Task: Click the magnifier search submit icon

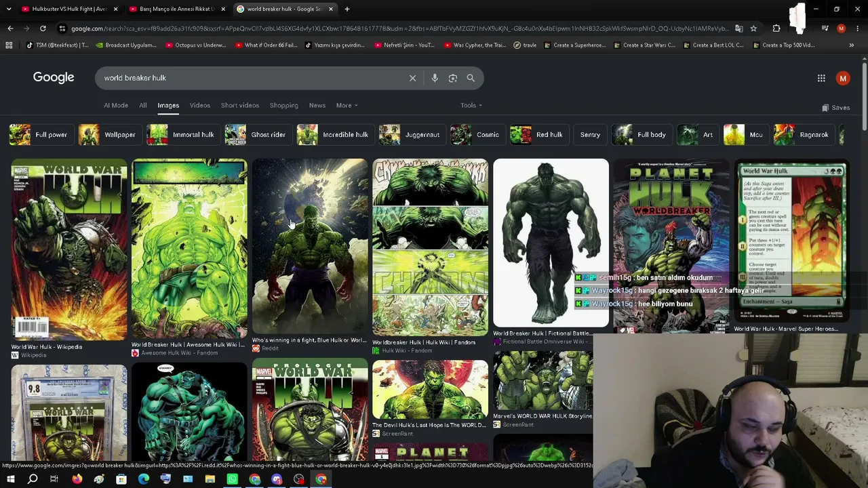Action: [x=471, y=78]
